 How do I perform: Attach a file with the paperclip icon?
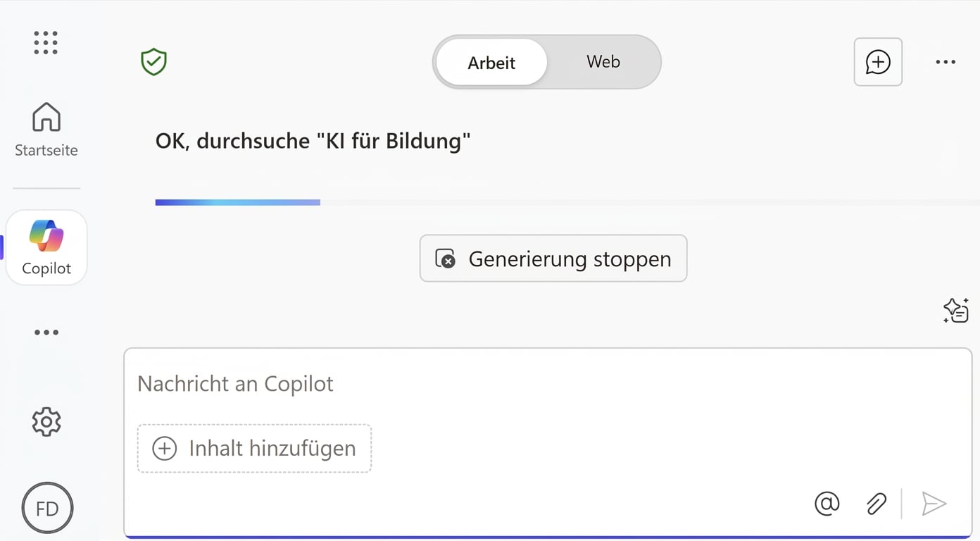point(876,504)
